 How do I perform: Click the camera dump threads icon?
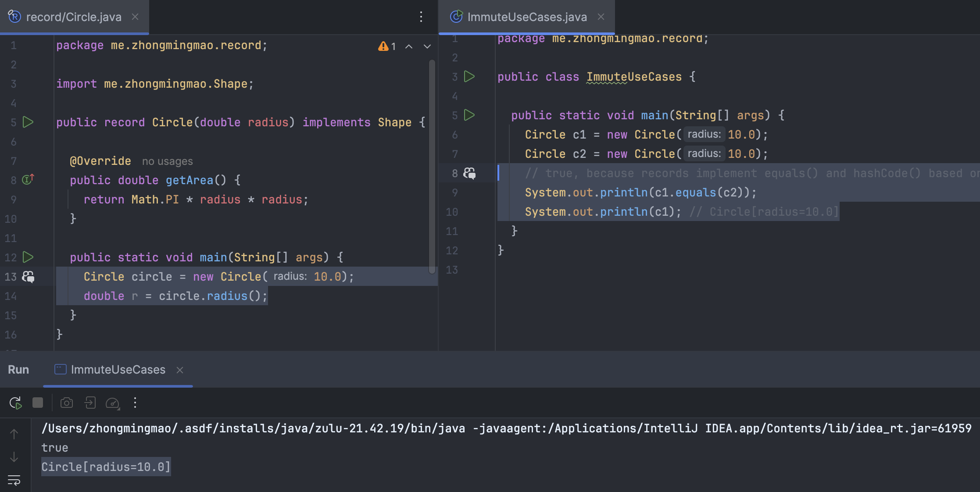[x=67, y=403]
